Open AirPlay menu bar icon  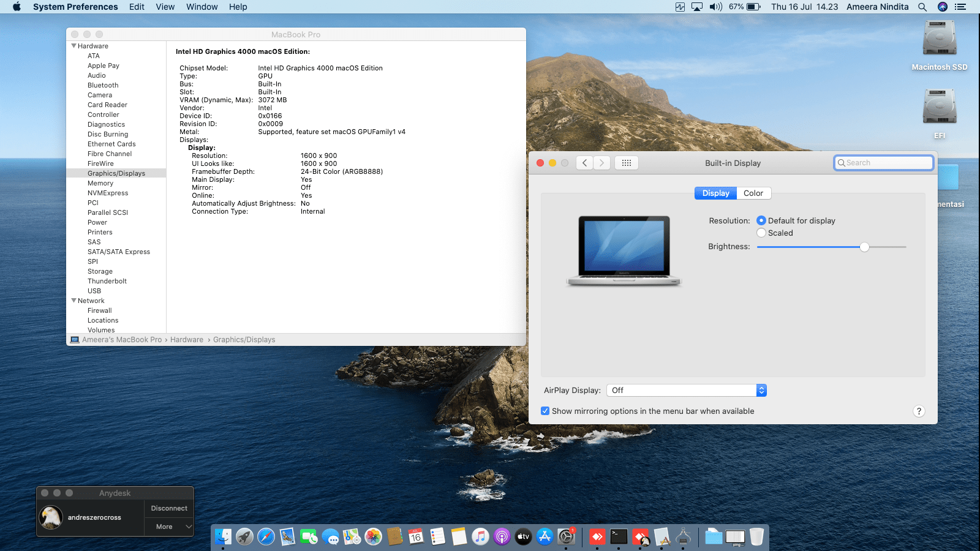(697, 7)
